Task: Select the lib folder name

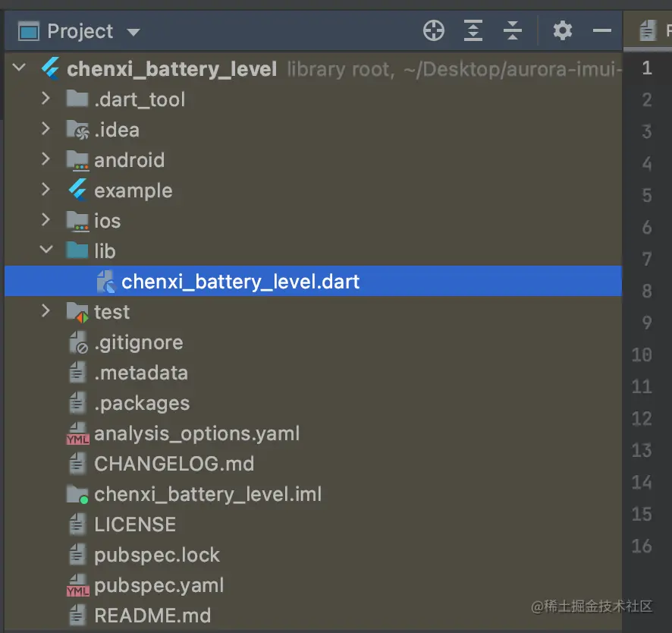Action: point(105,251)
